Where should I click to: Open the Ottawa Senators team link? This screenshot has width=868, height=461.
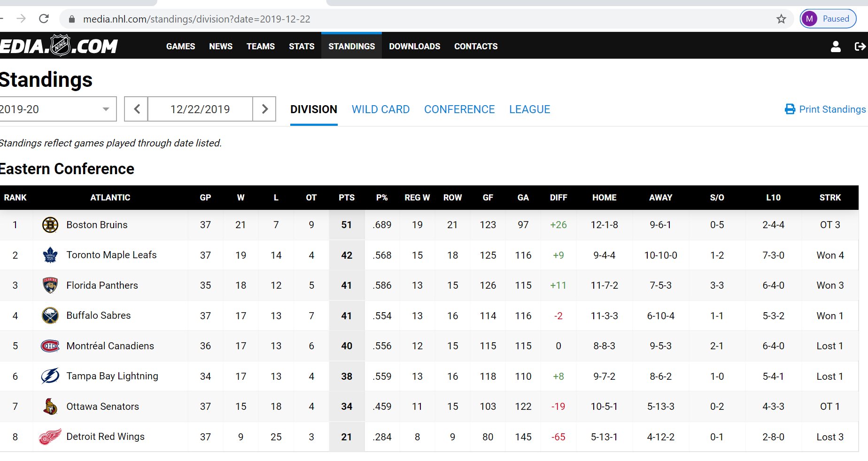point(102,407)
